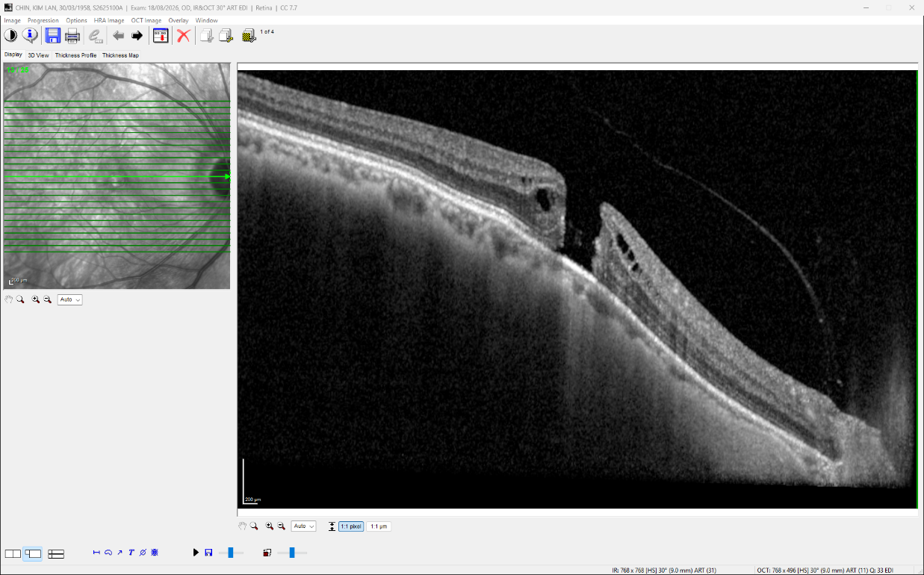Click the OCT B-scan cross-section image

pos(577,290)
